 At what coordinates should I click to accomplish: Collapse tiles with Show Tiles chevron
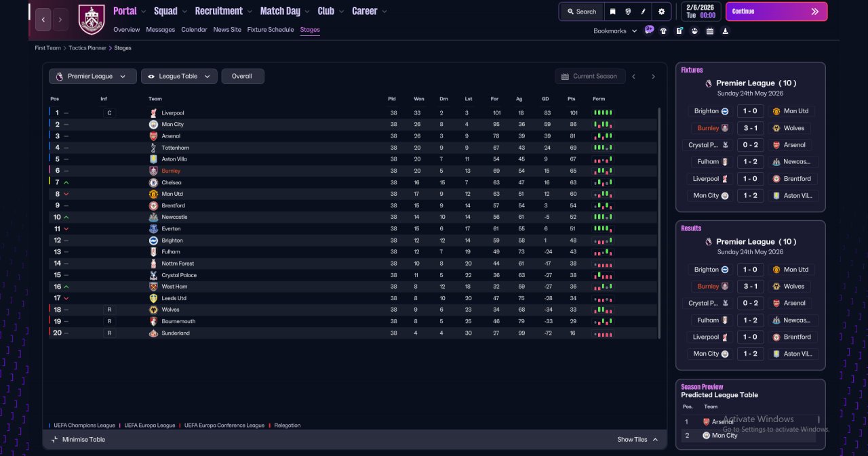click(x=655, y=440)
